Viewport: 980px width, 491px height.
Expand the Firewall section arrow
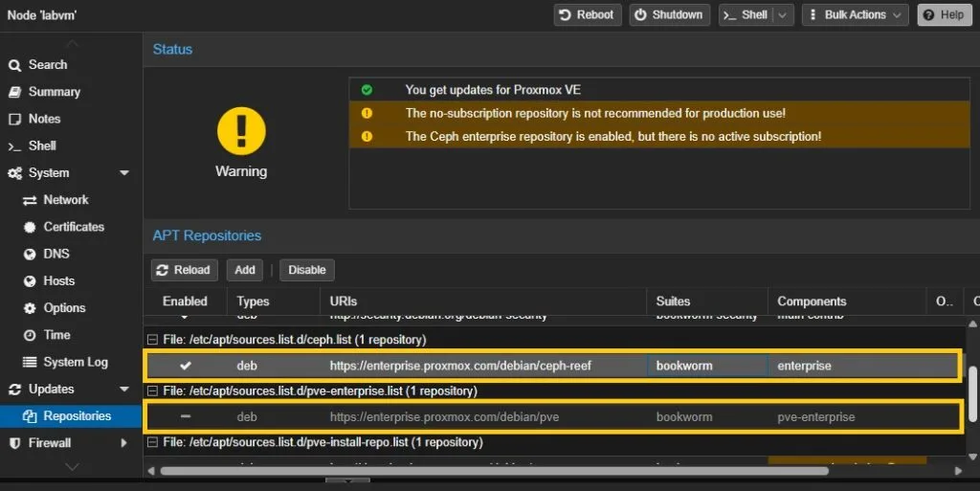click(x=123, y=443)
